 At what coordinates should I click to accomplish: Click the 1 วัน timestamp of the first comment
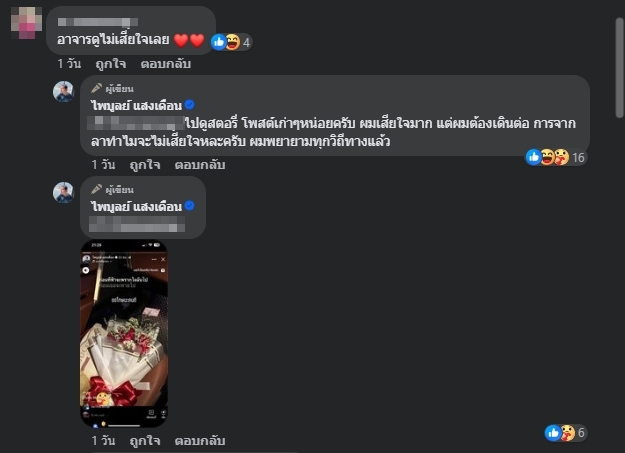[69, 64]
